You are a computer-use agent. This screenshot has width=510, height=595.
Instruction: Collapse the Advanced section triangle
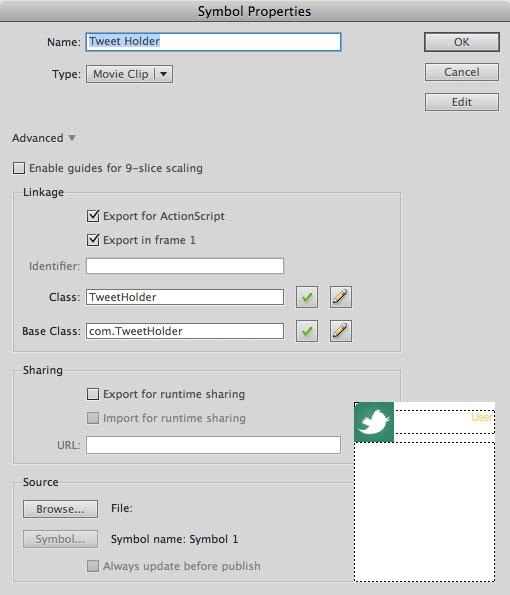point(72,138)
